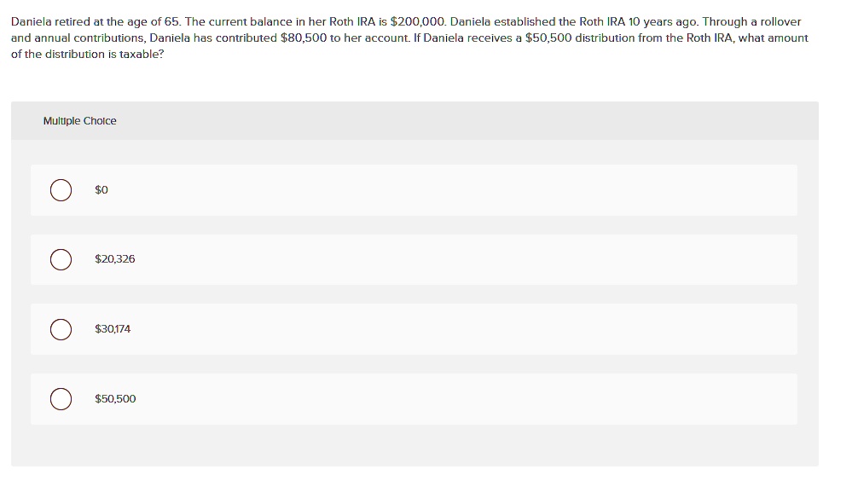The height and width of the screenshot is (504, 858).
Task: Mark the $30,174 radio circle
Action: [61, 329]
